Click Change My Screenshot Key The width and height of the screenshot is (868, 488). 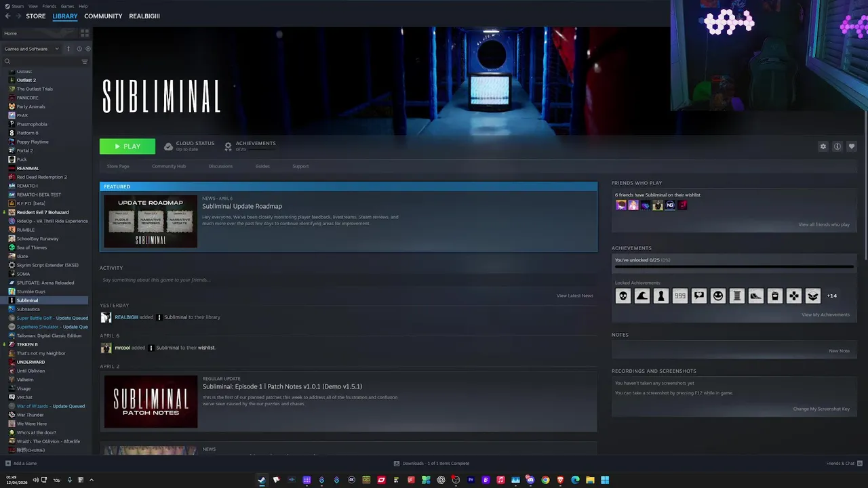(821, 409)
